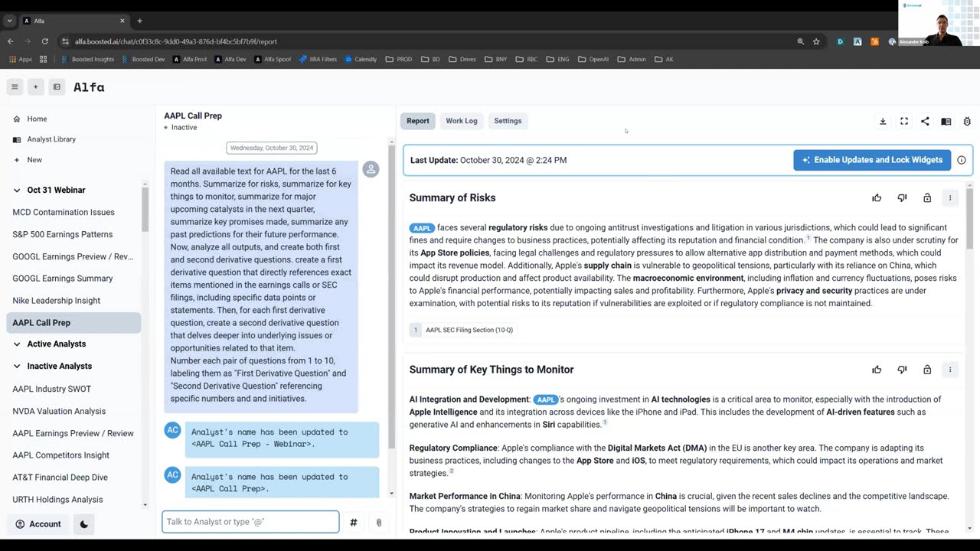
Task: Toggle lock on Summary of Key Things to Monitor
Action: (927, 370)
